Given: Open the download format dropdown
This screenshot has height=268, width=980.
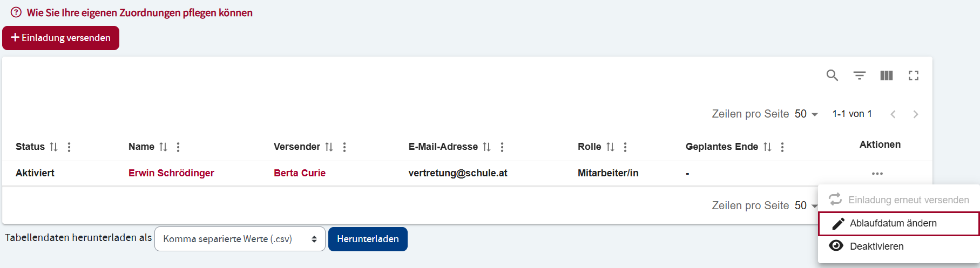Looking at the screenshot, I should [240, 239].
